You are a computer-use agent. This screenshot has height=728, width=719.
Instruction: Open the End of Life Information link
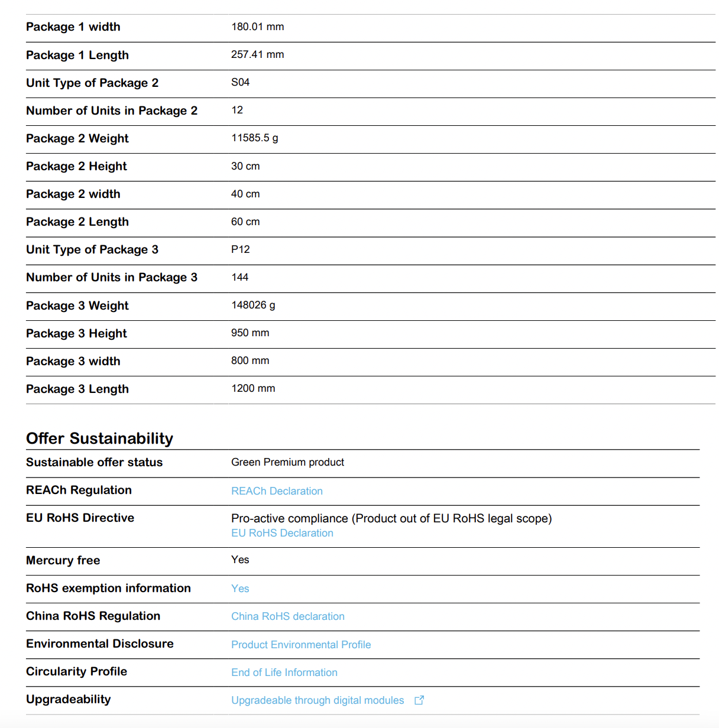pos(284,672)
